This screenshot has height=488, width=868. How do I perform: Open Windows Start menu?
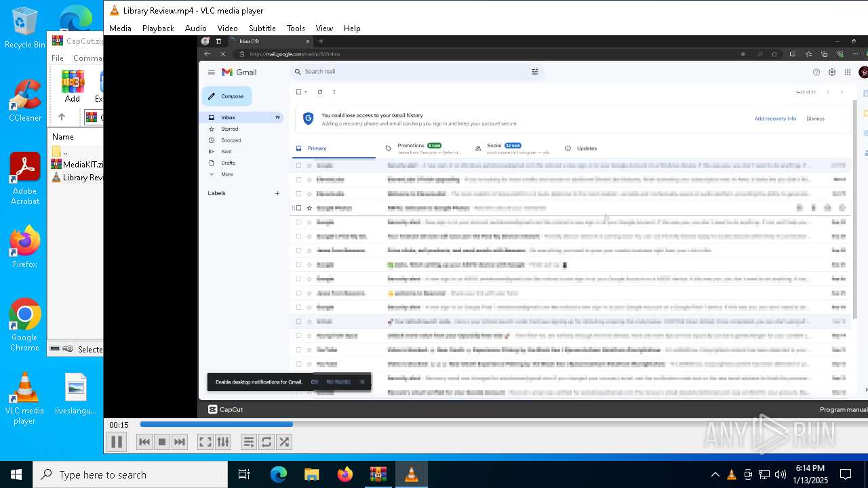16,474
